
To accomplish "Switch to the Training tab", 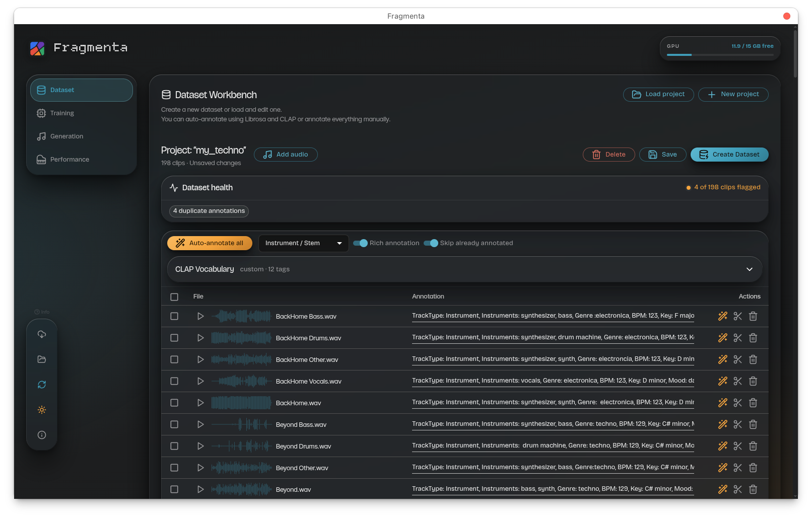I will (x=82, y=113).
